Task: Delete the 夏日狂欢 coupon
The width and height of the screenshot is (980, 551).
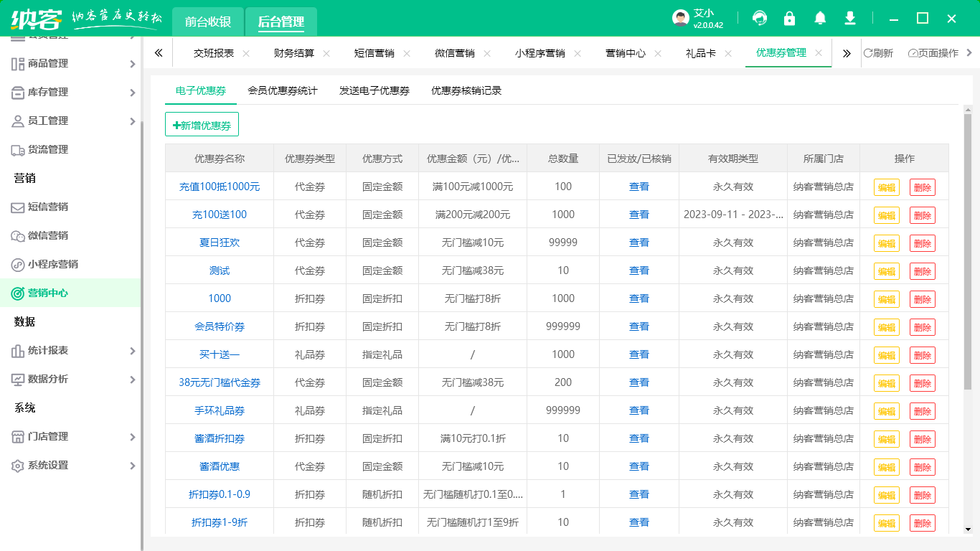Action: (x=923, y=243)
